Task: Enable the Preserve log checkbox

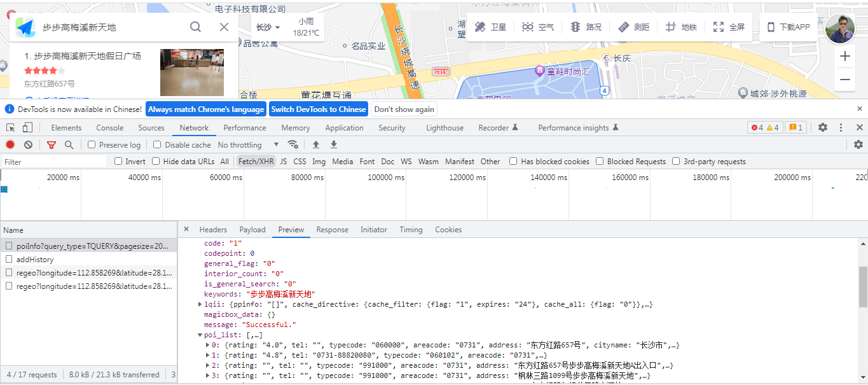Action: 92,144
